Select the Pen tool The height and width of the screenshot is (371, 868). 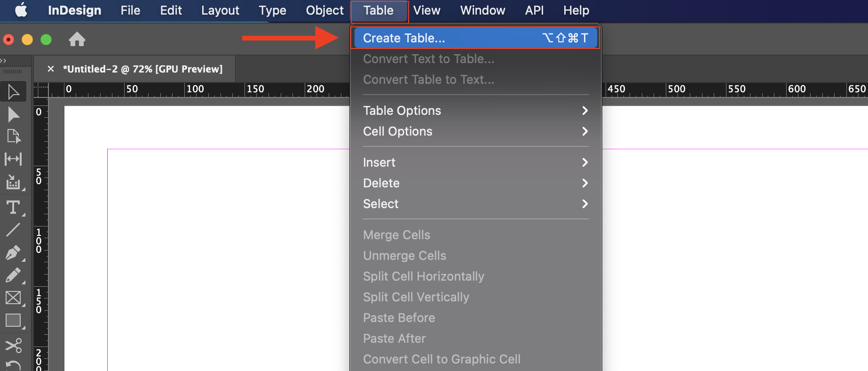point(14,253)
